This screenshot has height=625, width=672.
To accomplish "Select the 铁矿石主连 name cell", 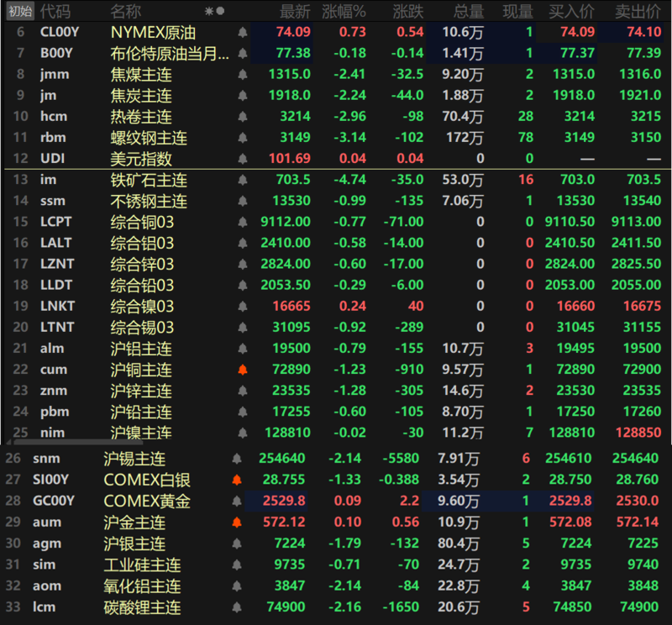I will [149, 180].
